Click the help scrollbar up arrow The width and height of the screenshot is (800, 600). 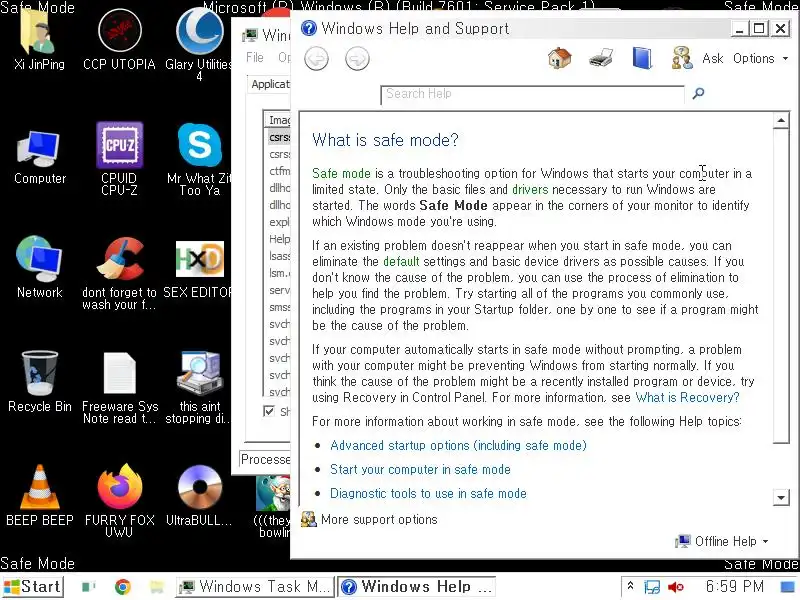coord(781,121)
